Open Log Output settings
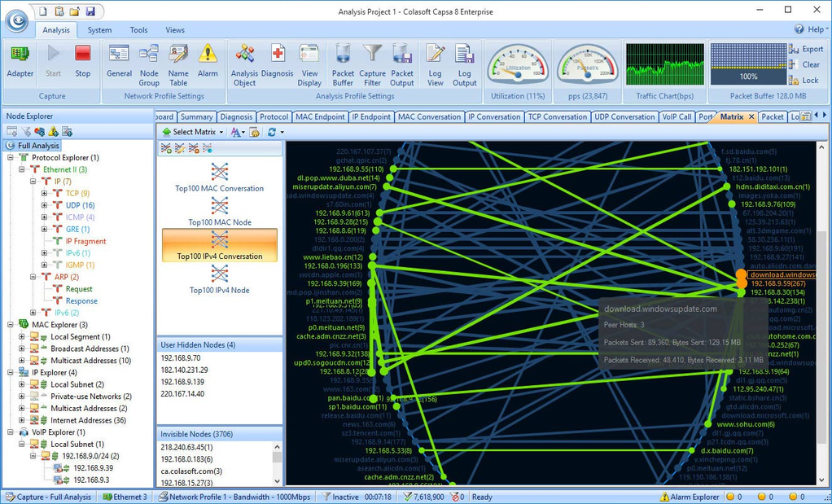The width and height of the screenshot is (832, 504). coord(464,65)
